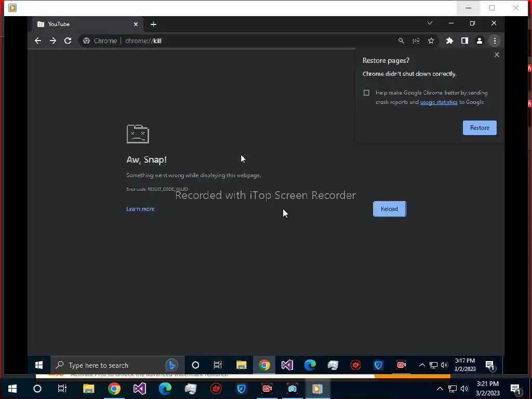Click the sad folder Aw Snap icon

tap(138, 134)
